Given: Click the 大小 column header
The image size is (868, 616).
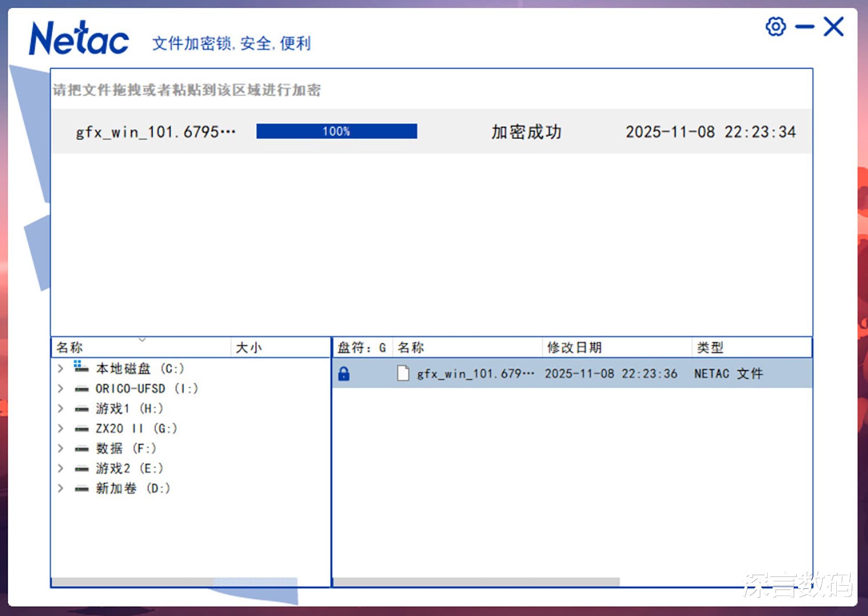Looking at the screenshot, I should point(249,347).
